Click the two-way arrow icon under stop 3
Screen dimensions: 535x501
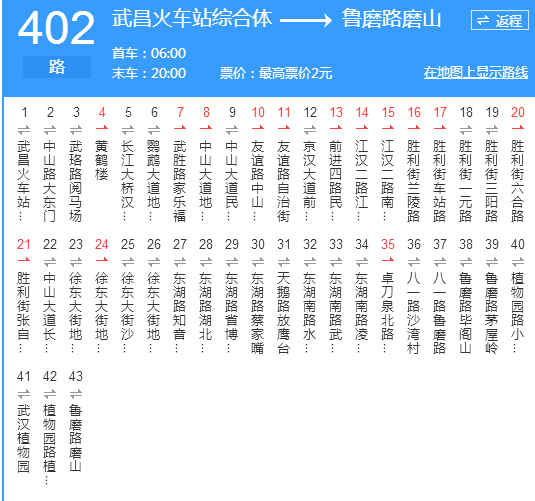click(x=76, y=130)
